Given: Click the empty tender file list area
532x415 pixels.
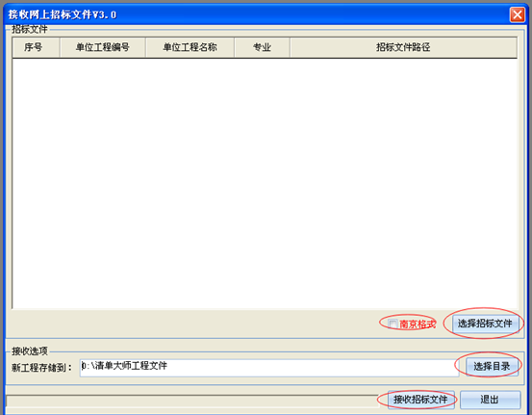Looking at the screenshot, I should coord(265,183).
